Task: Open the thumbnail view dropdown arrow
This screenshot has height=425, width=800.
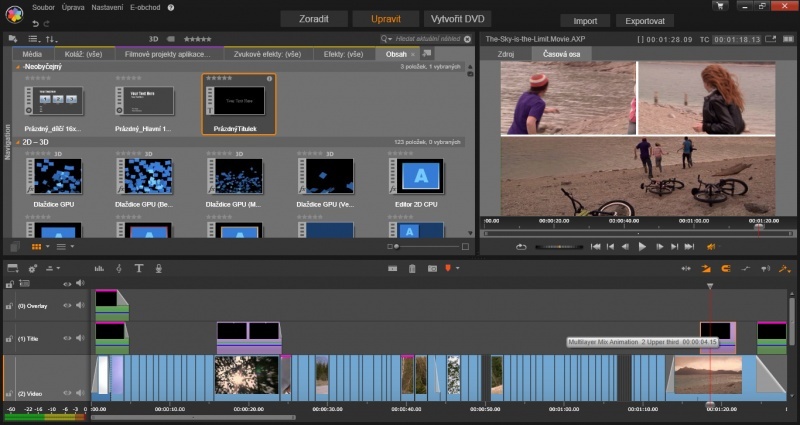Action: 48,246
